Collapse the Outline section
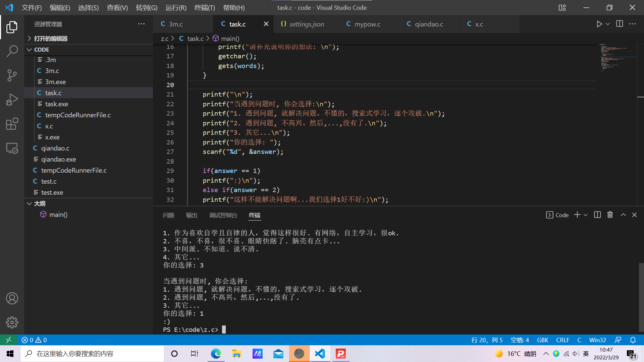Viewport: 644px width, 362px height. click(x=89, y=203)
